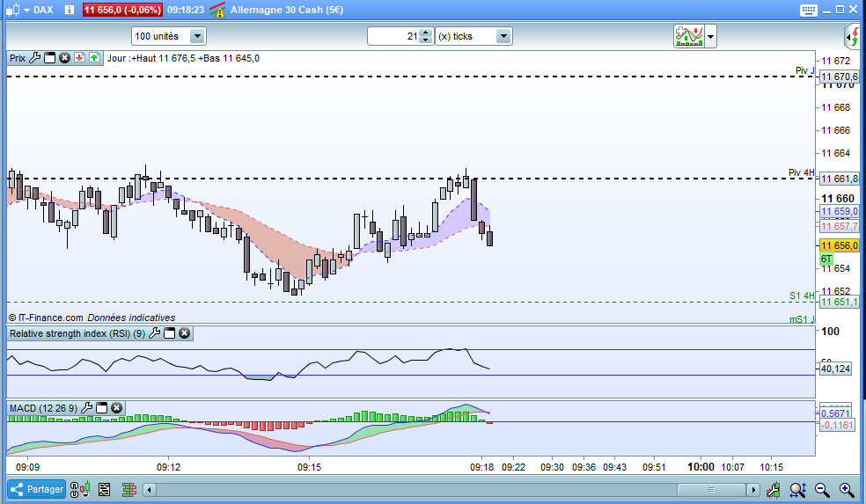Open MACD indicator wrench settings
Image resolution: width=866 pixels, height=504 pixels.
pyautogui.click(x=87, y=408)
